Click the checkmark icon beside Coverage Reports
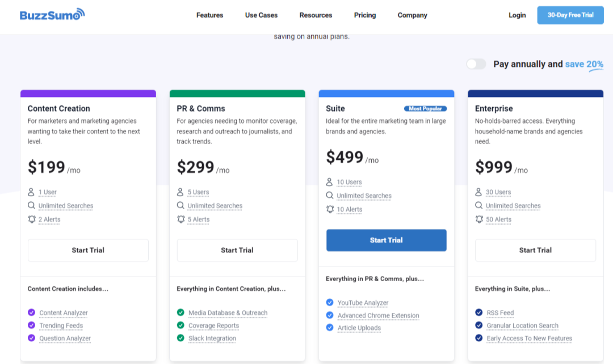613x364 pixels. (x=180, y=325)
